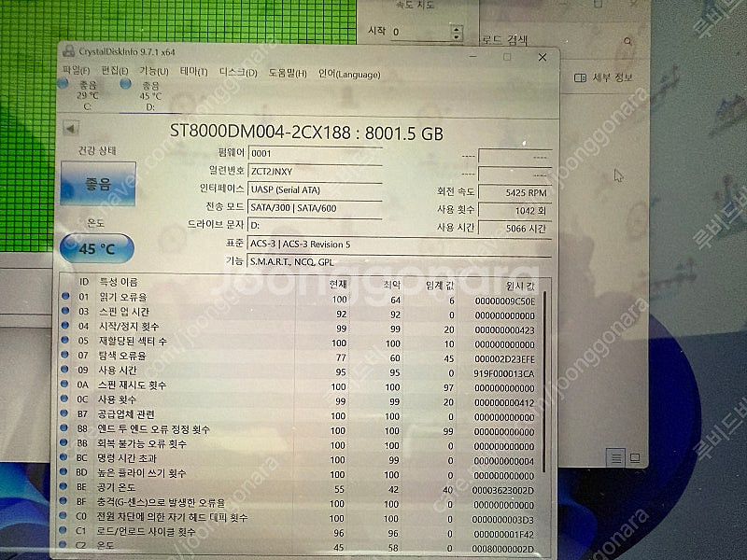747x560 pixels.
Task: Switch background window to details list view icon
Action: pos(616,458)
